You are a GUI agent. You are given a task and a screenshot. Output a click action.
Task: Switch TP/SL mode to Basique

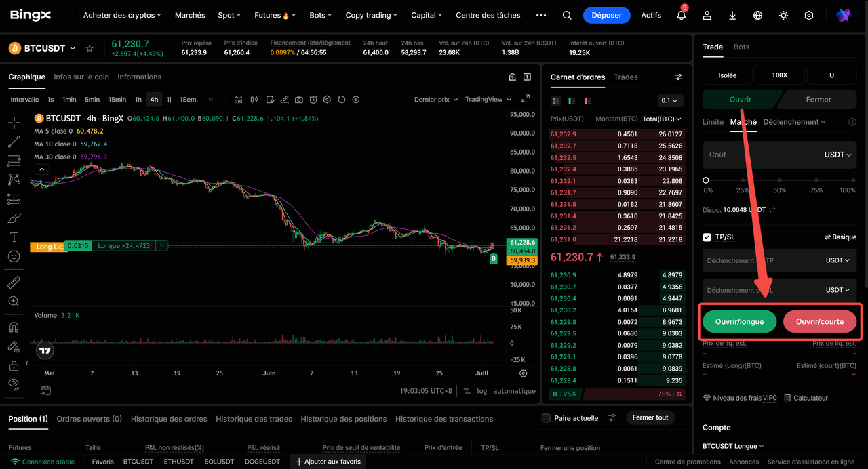840,237
